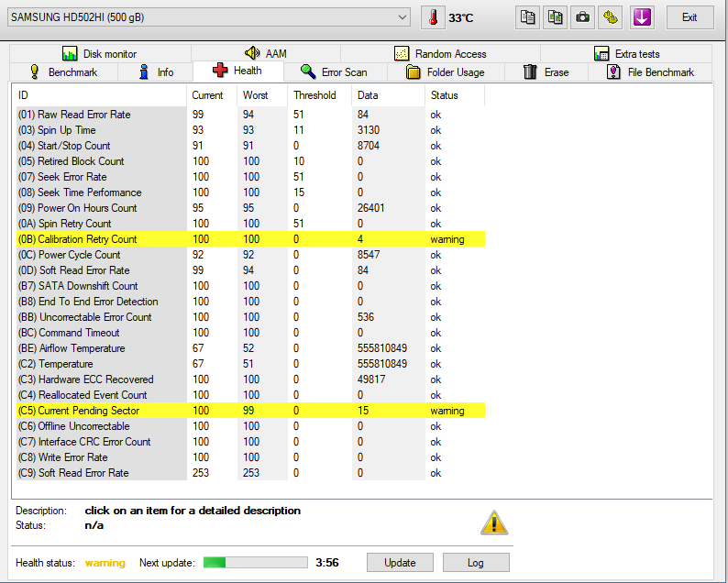The image size is (728, 583).
Task: Click the Next update progress bar
Action: [255, 563]
